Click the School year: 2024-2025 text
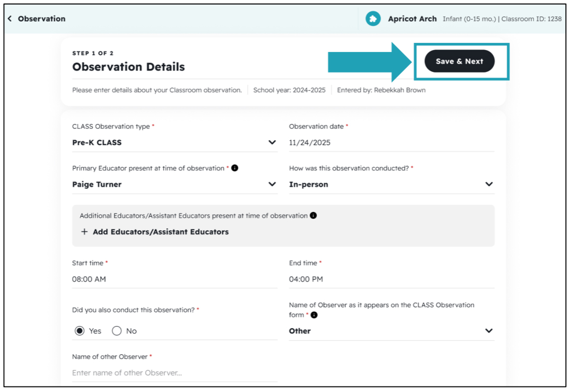 click(x=289, y=90)
